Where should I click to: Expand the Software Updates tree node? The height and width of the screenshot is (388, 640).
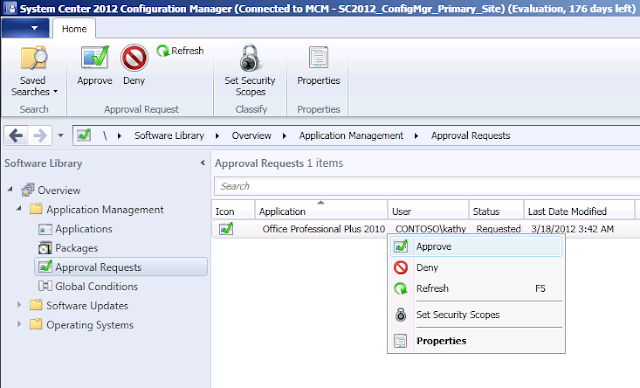[19, 304]
